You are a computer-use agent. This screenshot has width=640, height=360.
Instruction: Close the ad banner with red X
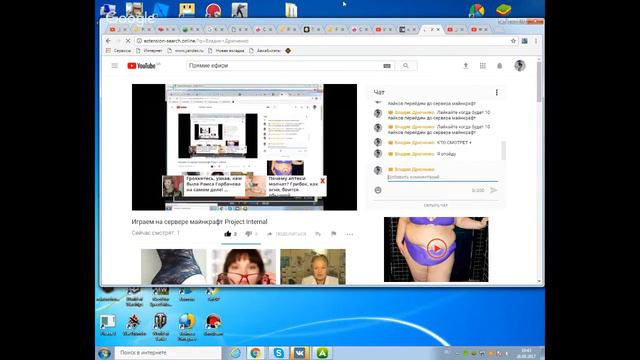[322, 181]
